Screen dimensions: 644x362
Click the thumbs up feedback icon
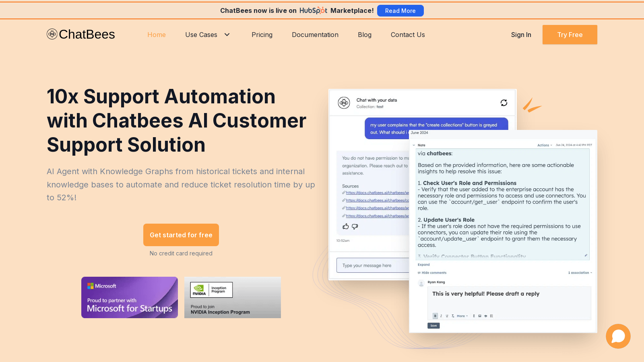(x=345, y=226)
